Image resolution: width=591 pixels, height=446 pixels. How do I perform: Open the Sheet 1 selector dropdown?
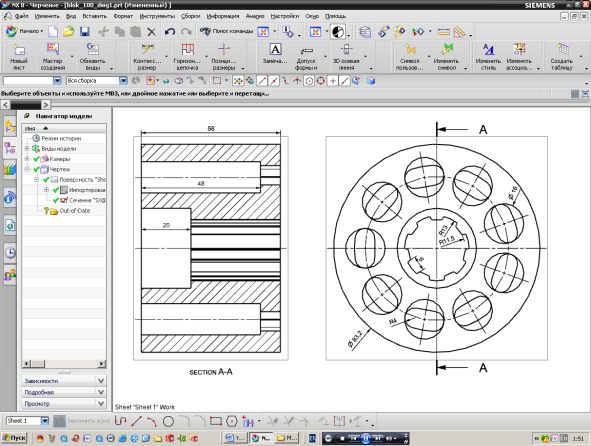tap(45, 421)
